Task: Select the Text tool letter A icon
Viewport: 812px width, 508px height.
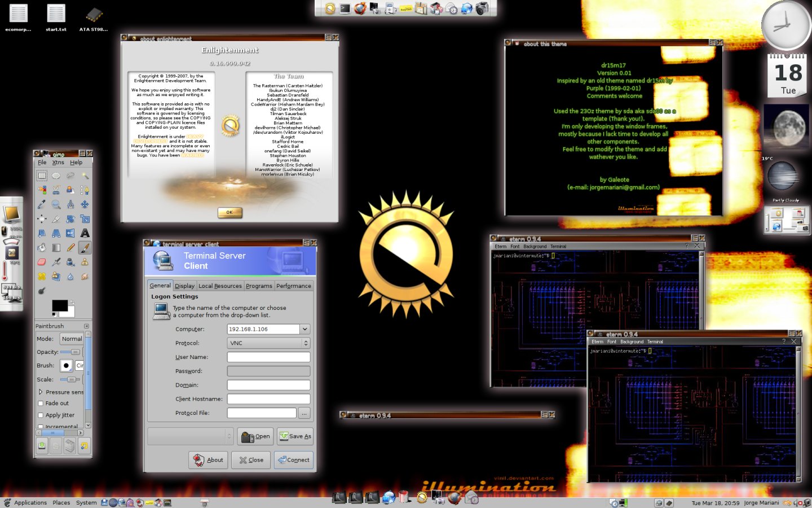Action: [x=85, y=233]
